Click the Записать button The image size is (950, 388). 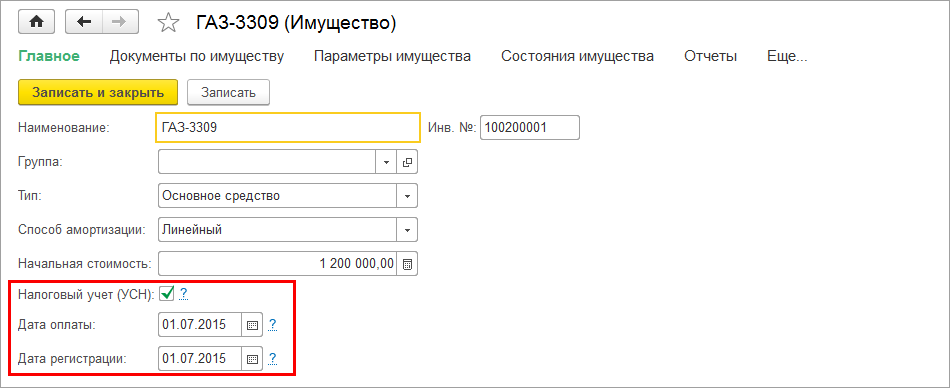(x=228, y=93)
